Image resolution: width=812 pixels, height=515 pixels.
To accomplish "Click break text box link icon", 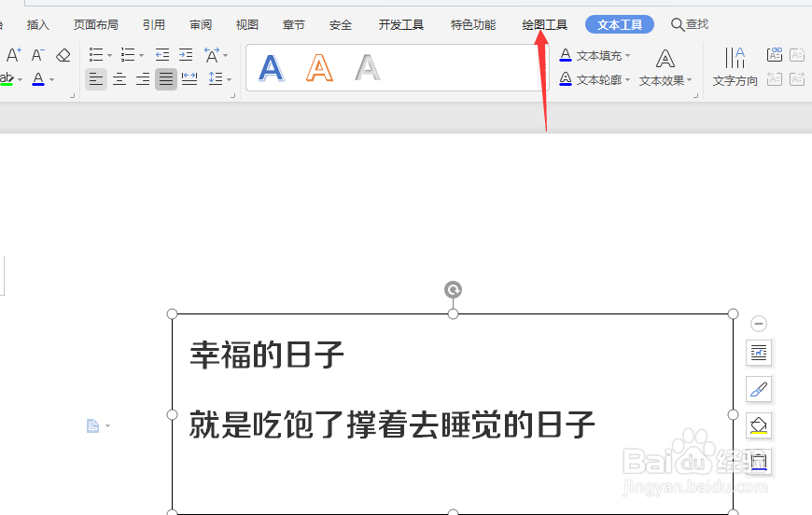I will (797, 54).
